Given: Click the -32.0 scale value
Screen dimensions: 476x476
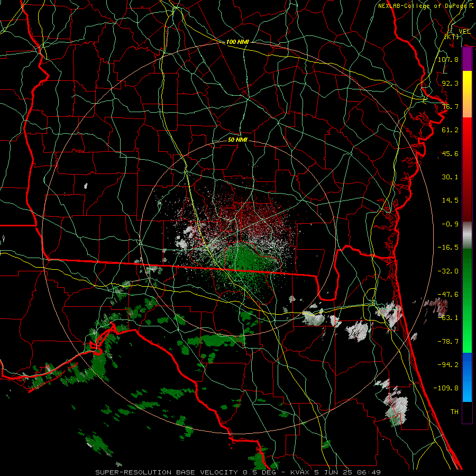Looking at the screenshot, I should 448,271.
